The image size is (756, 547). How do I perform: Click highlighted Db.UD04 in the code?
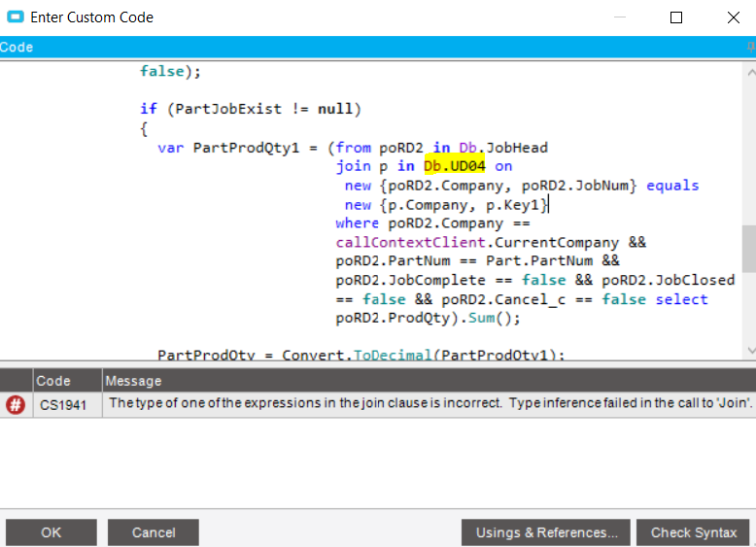(x=454, y=166)
